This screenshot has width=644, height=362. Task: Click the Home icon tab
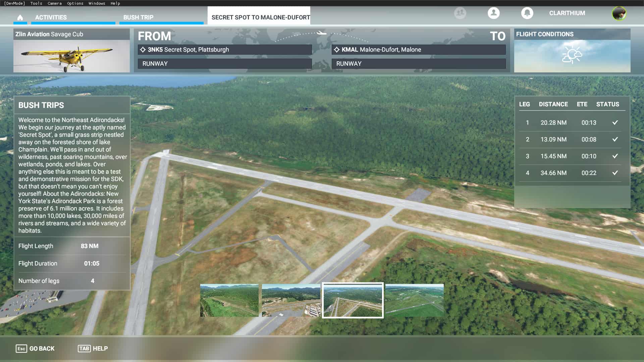click(20, 17)
